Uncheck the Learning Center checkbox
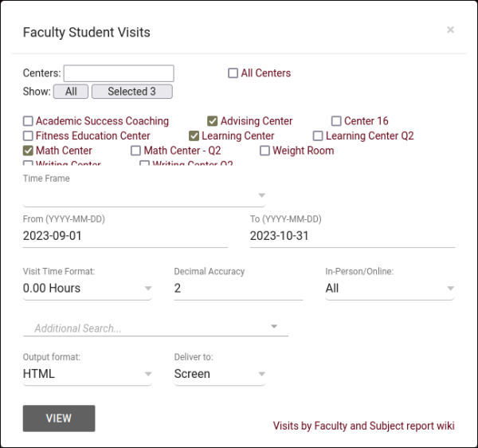 click(194, 136)
